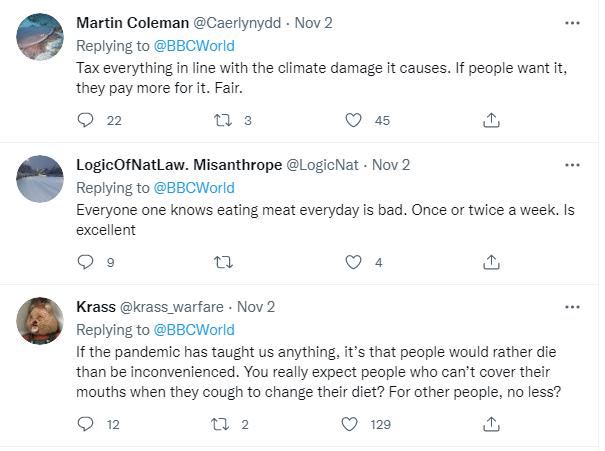Viewport: 605px width, 451px height.
Task: Open more options on Martin Coleman's tweet
Action: point(572,22)
